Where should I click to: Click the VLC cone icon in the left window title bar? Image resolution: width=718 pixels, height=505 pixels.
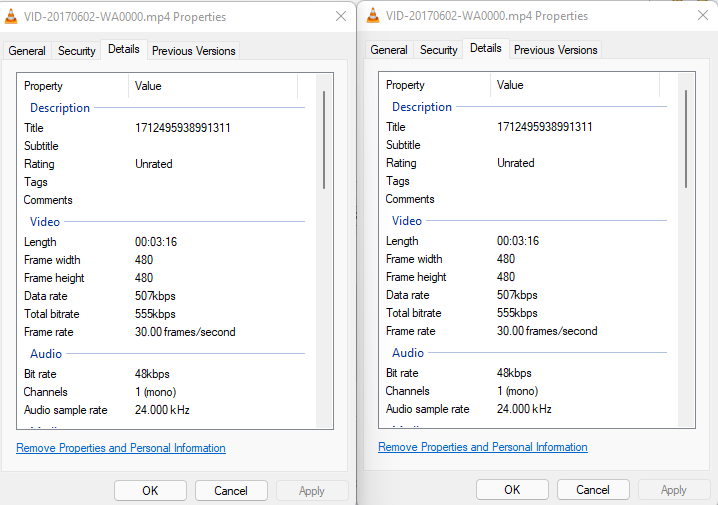(x=12, y=17)
